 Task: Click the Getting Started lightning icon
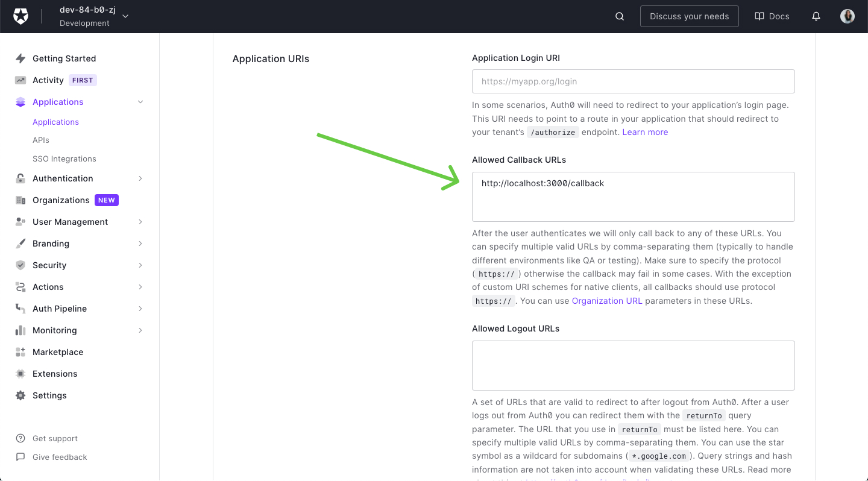20,58
